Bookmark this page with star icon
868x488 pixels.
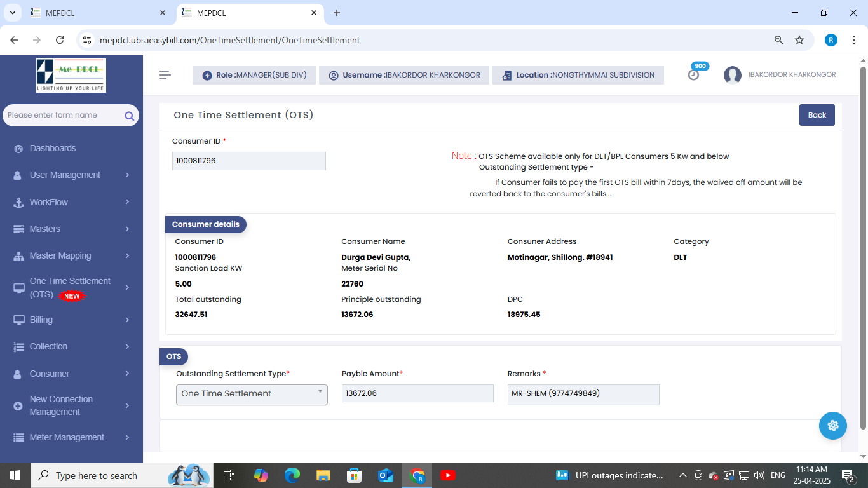pos(799,40)
